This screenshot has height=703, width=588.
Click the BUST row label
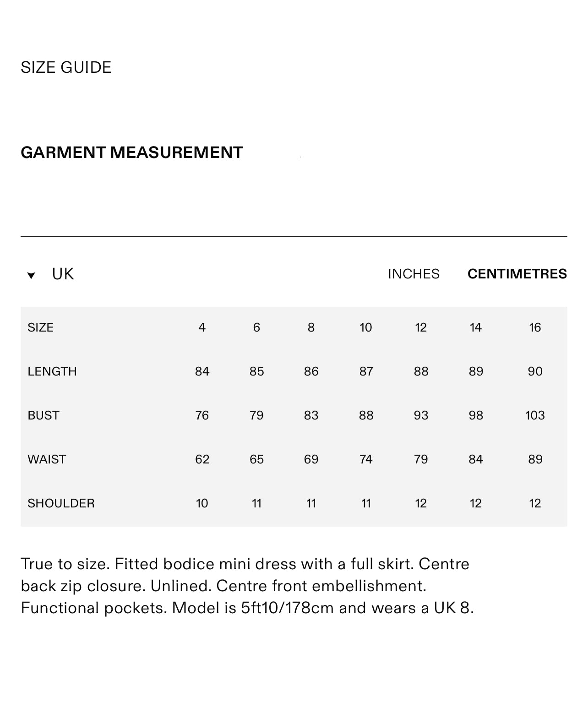point(43,415)
